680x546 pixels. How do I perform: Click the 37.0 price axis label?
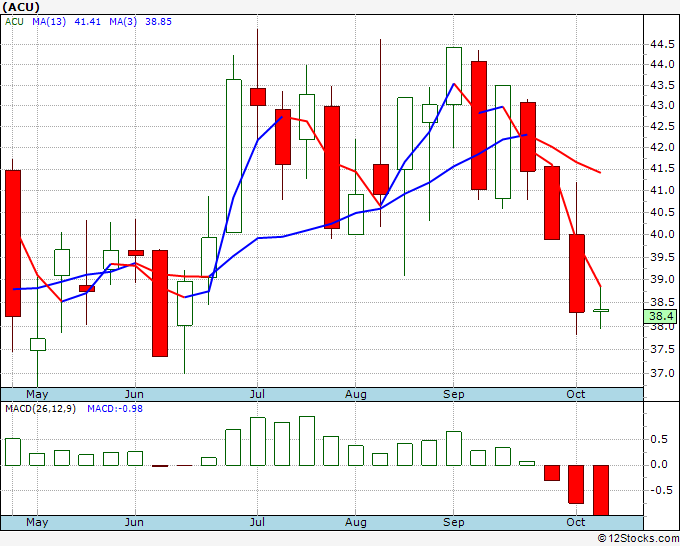[662, 373]
